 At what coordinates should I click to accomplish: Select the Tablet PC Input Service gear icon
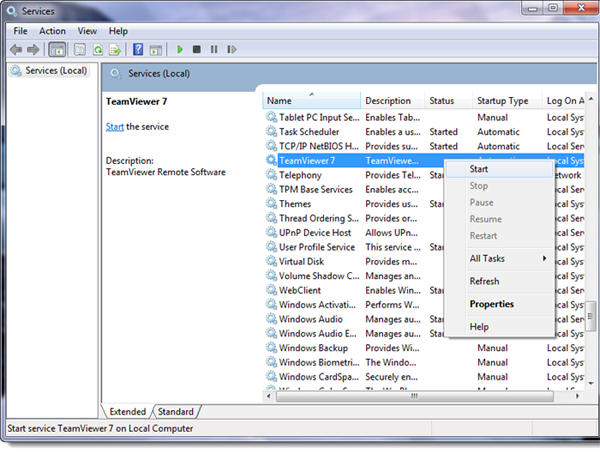coord(271,117)
